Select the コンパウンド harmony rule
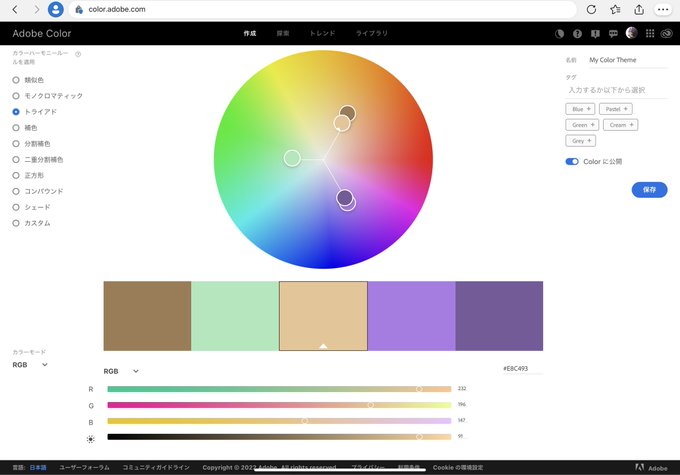This screenshot has height=475, width=680. (x=38, y=191)
